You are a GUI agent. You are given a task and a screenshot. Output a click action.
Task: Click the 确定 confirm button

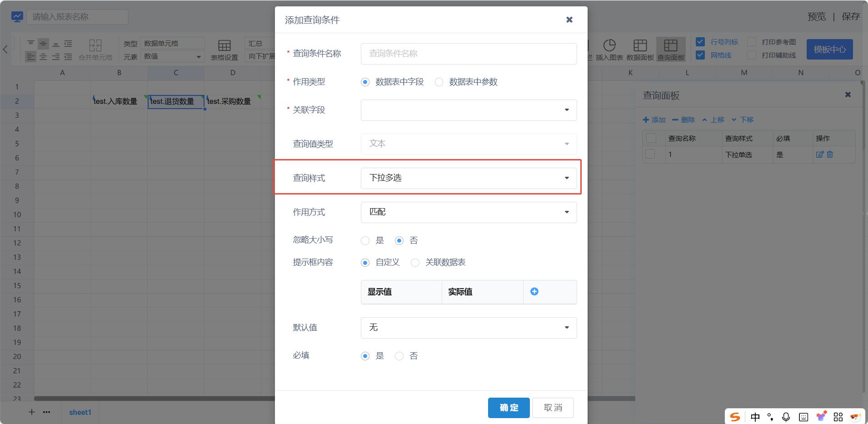pyautogui.click(x=509, y=408)
